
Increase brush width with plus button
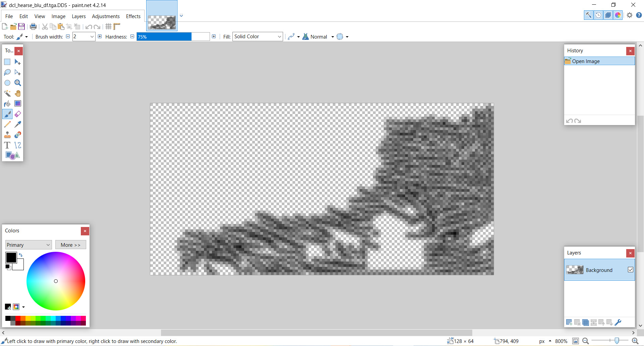(100, 37)
